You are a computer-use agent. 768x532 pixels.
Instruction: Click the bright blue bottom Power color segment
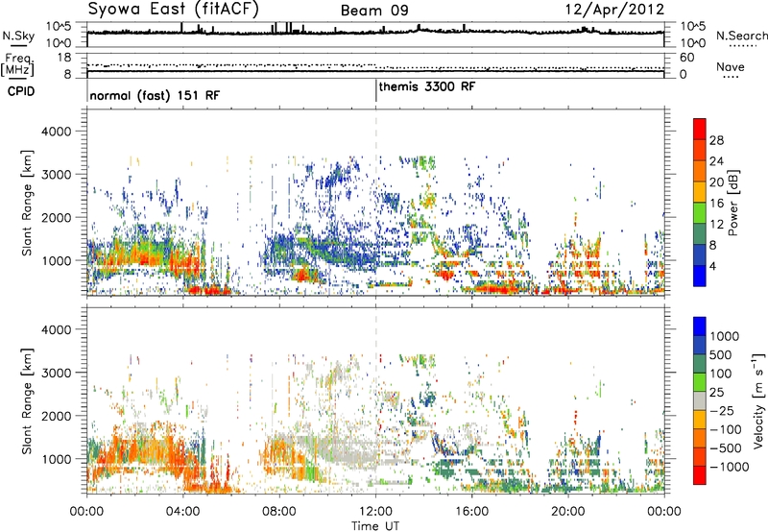(x=700, y=276)
